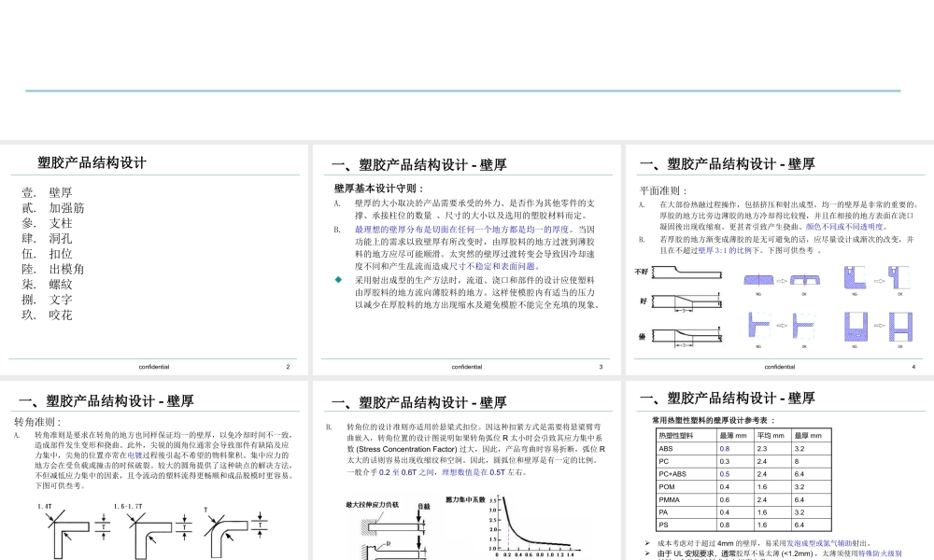Click page number 2 in the slide footer

click(x=288, y=367)
